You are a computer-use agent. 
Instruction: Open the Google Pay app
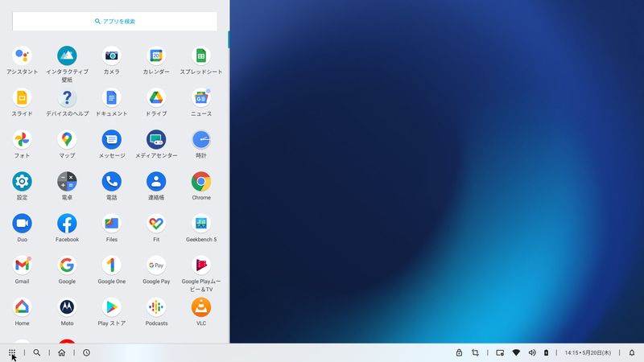[156, 265]
